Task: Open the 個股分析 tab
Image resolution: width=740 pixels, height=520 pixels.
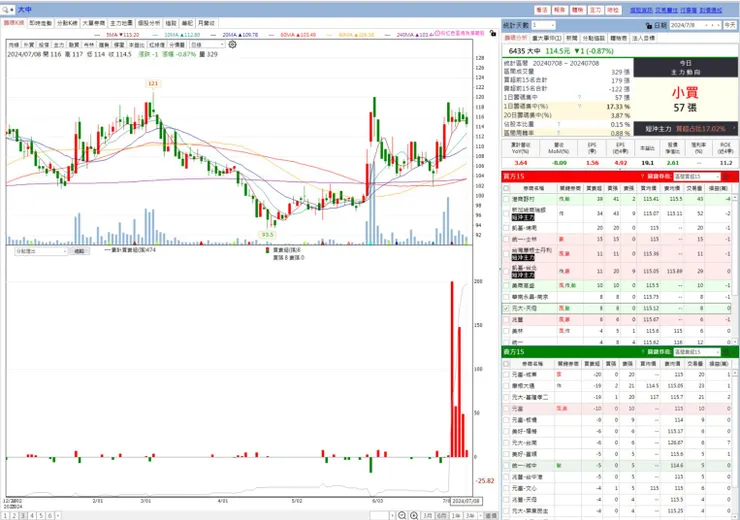Action: point(149,23)
